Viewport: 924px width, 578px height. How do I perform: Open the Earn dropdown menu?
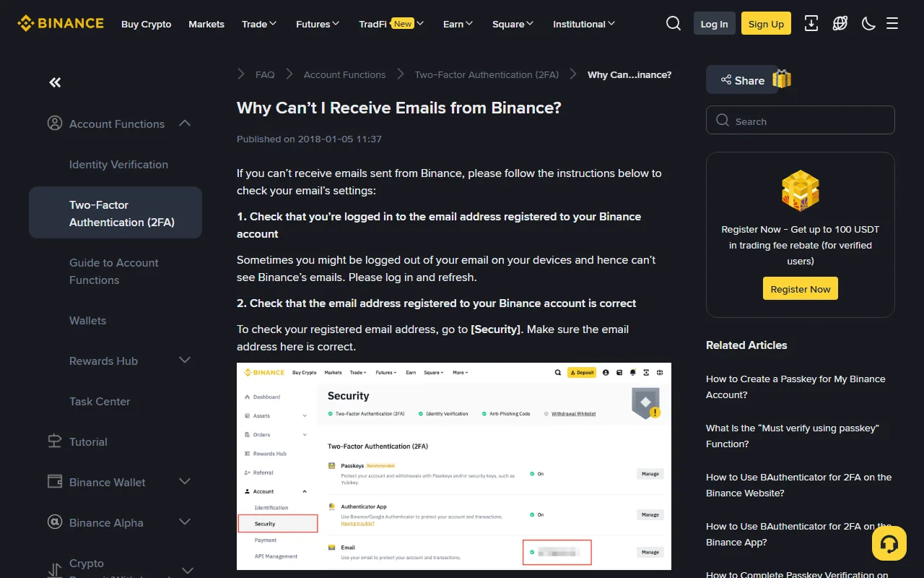coord(458,24)
